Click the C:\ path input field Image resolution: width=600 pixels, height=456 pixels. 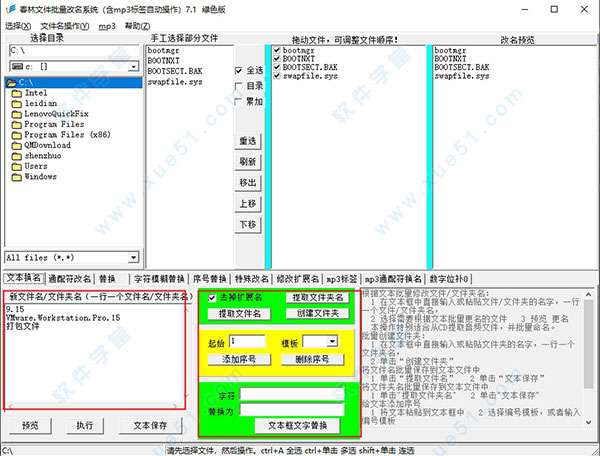coord(75,50)
